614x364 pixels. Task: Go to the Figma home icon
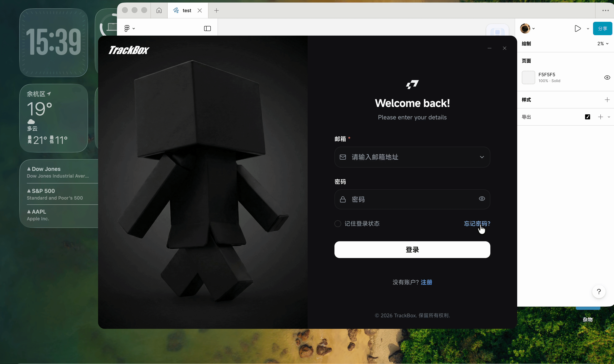(159, 10)
